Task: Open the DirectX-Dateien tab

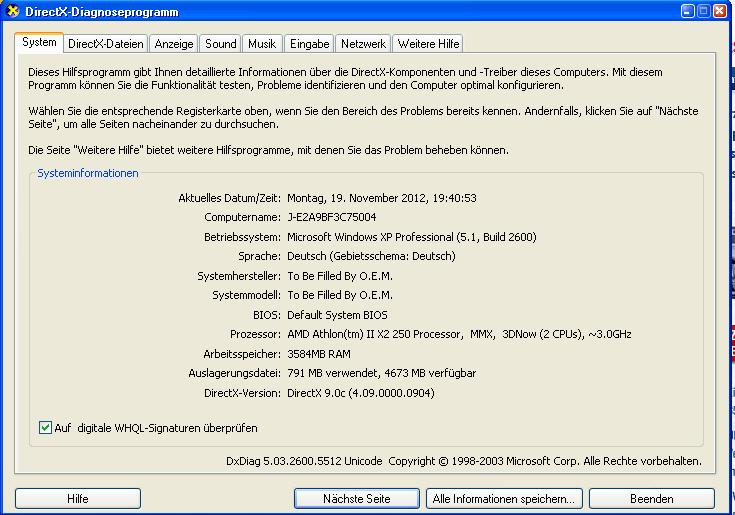Action: [105, 44]
